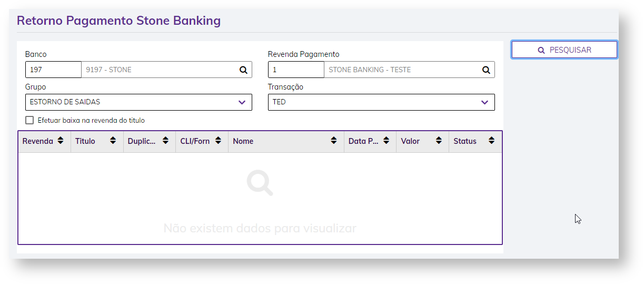Enable Efetuar baixa na revenda do titulo
The image size is (644, 284).
pos(29,120)
